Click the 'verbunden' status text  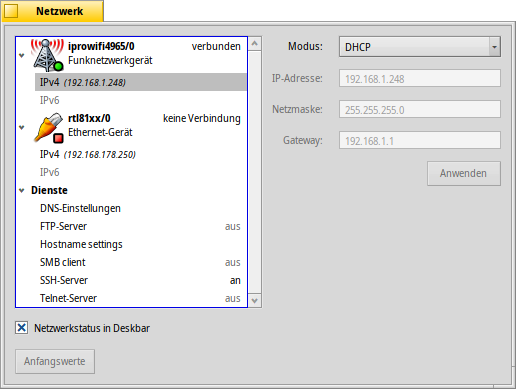point(216,46)
